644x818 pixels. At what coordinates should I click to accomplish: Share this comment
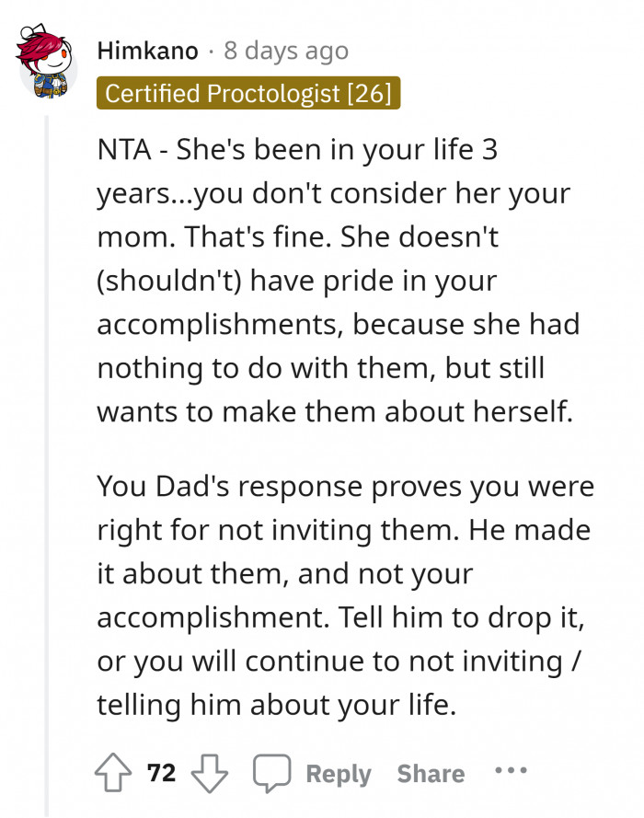coord(430,773)
